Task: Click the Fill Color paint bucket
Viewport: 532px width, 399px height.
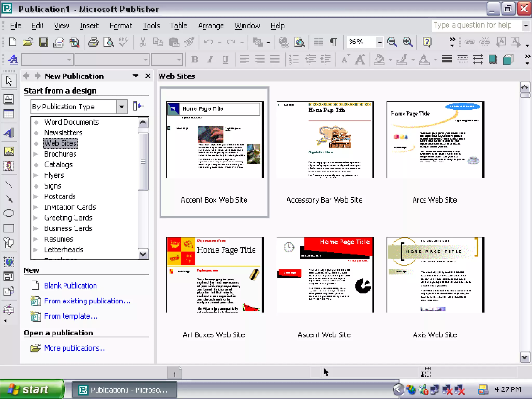Action: click(379, 59)
